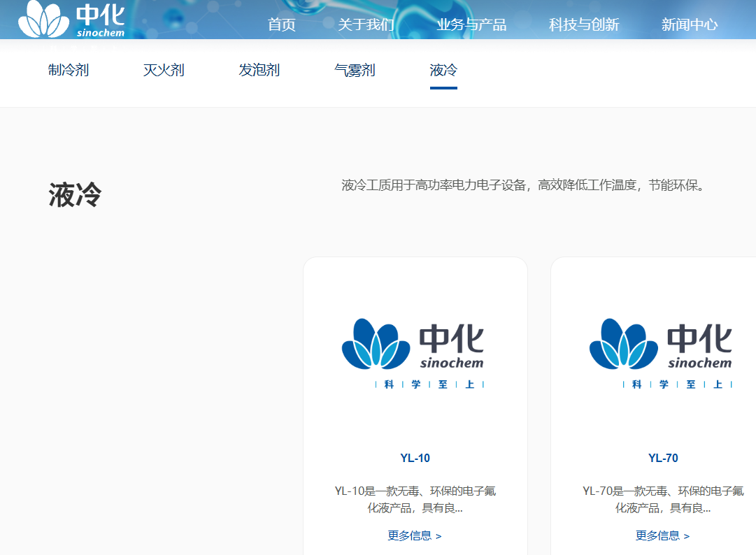Open the 科技与创新 menu
Viewport: 756px width, 555px height.
[x=584, y=24]
